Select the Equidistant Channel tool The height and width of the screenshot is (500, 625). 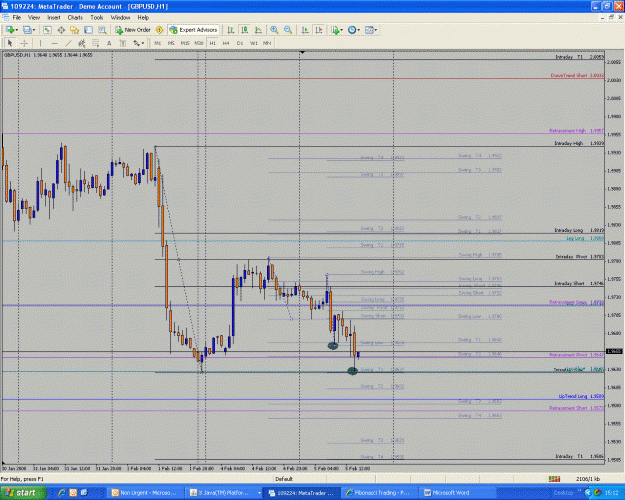tap(82, 43)
